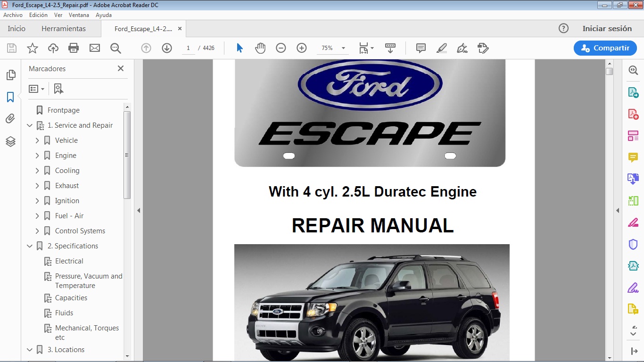Open the Bookmarks options menu
644x362 pixels.
(36, 89)
